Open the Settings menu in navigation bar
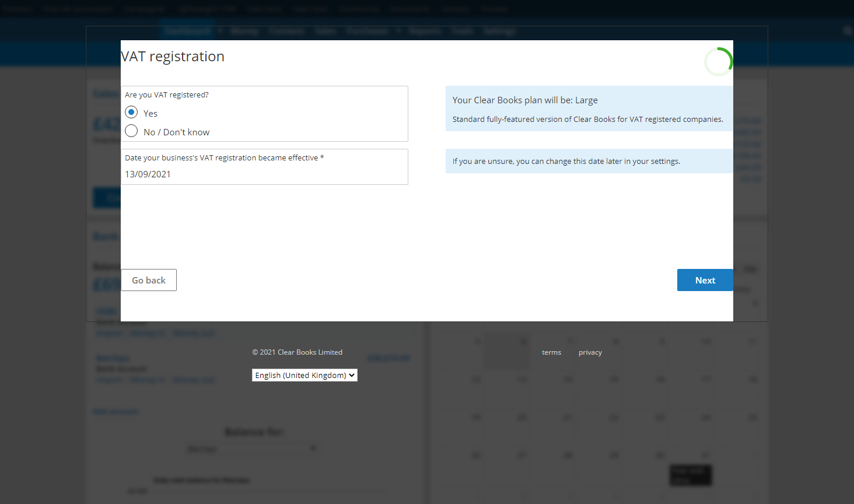 (499, 31)
